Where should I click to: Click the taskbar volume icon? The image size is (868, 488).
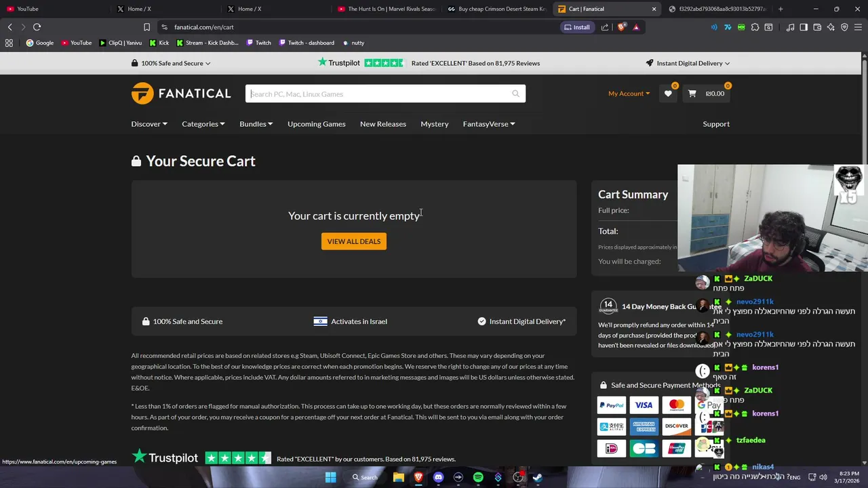823,477
